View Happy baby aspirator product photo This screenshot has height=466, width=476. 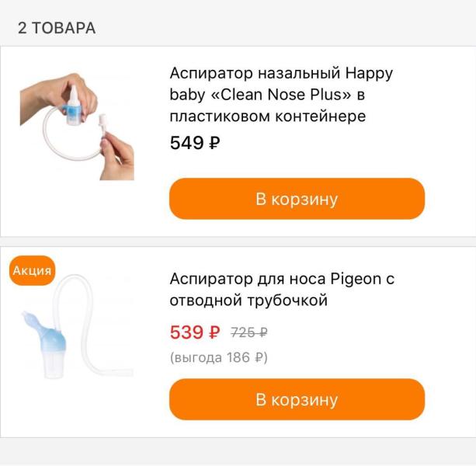pos(77,127)
